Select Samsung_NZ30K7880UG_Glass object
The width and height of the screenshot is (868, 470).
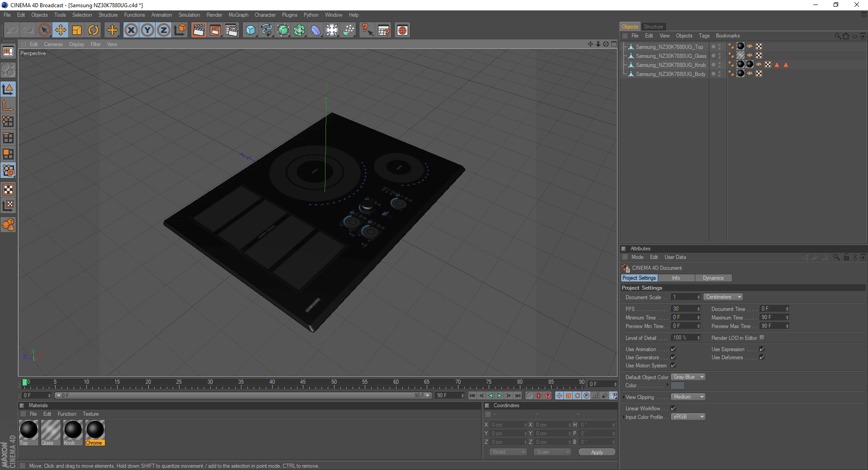(x=671, y=56)
